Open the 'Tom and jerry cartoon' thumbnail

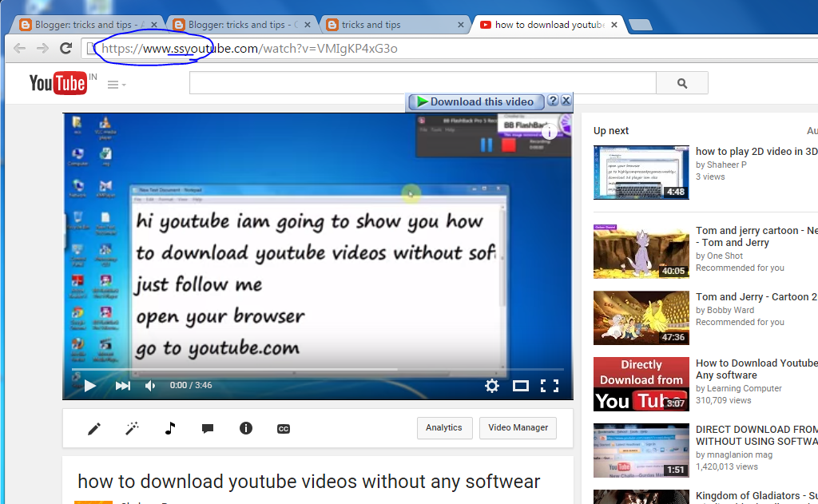641,252
